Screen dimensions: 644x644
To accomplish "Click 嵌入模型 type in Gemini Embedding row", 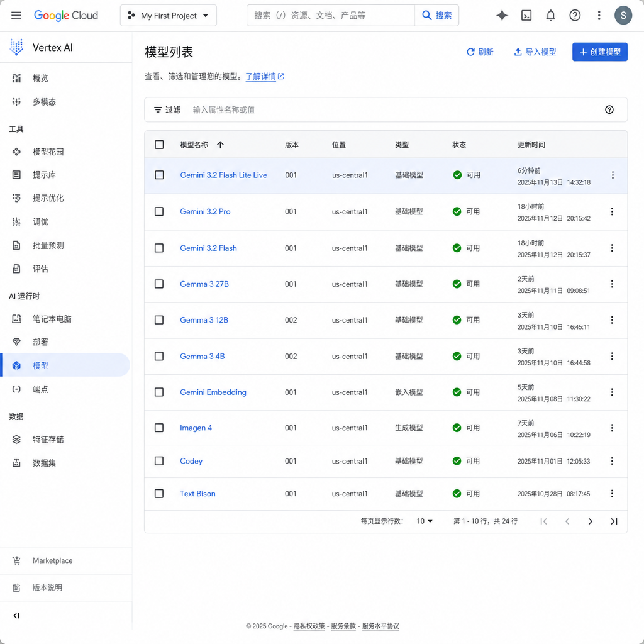I will click(x=409, y=392).
